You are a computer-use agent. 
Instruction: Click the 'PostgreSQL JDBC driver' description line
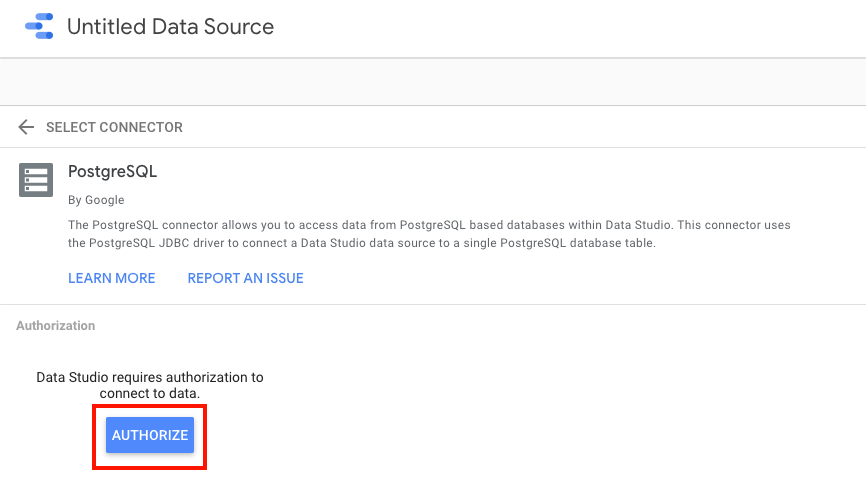pyautogui.click(x=360, y=243)
